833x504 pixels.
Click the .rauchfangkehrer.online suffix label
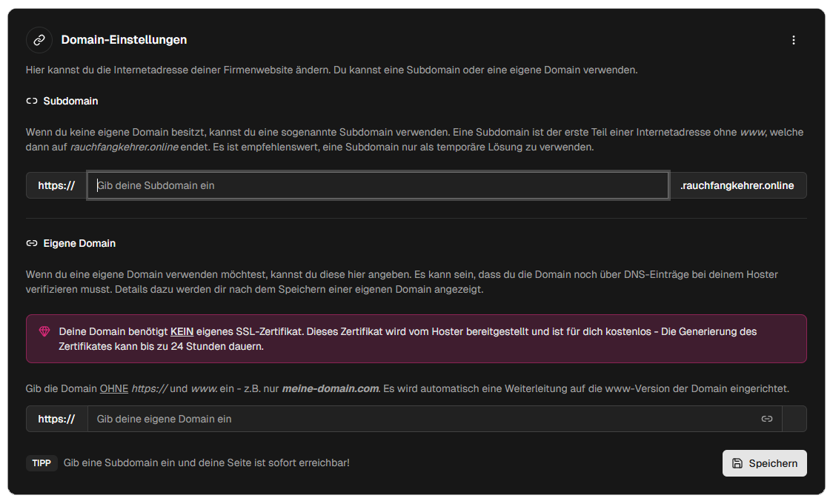coord(738,185)
